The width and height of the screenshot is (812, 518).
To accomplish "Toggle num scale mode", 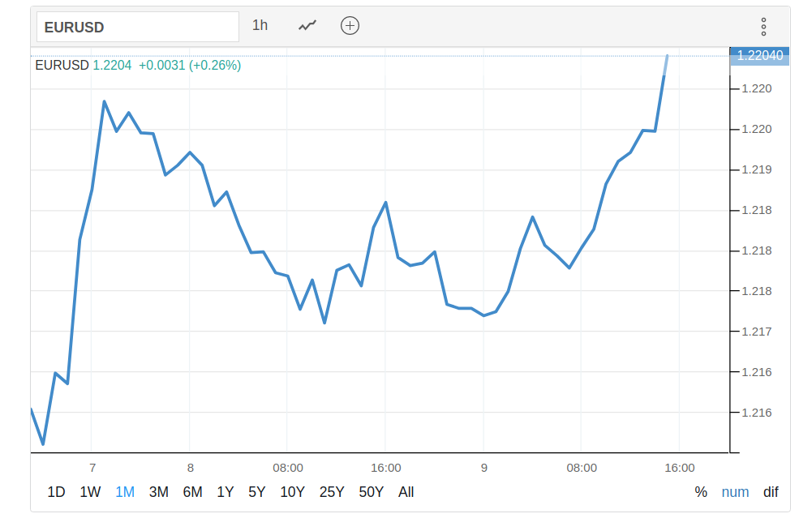I will [736, 492].
